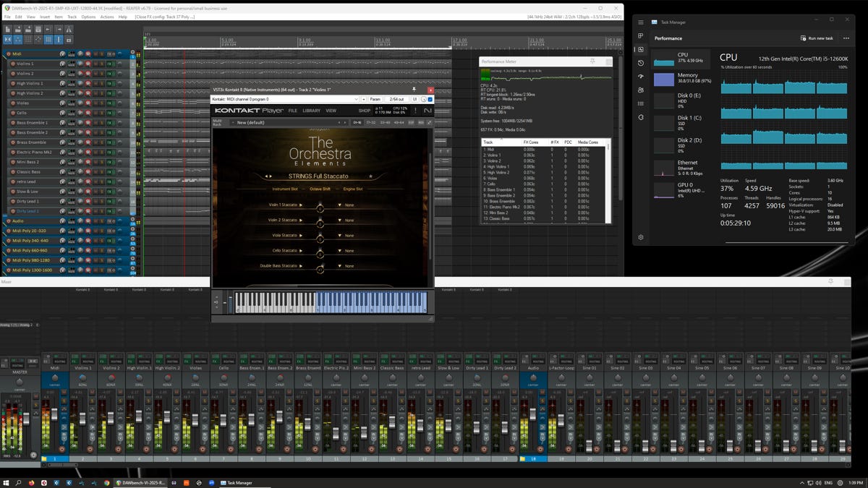Click the Kontakt exclamation panic icon
868x488 pixels.
[415, 111]
